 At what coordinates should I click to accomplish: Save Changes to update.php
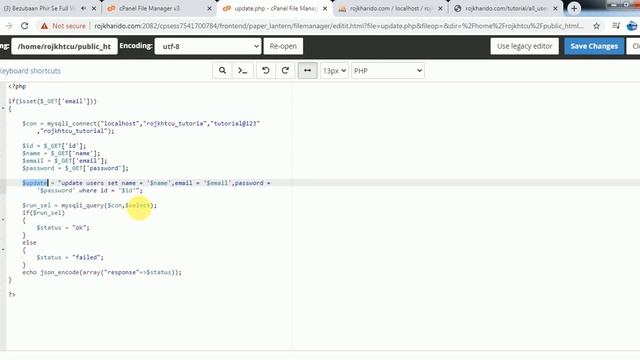(594, 46)
